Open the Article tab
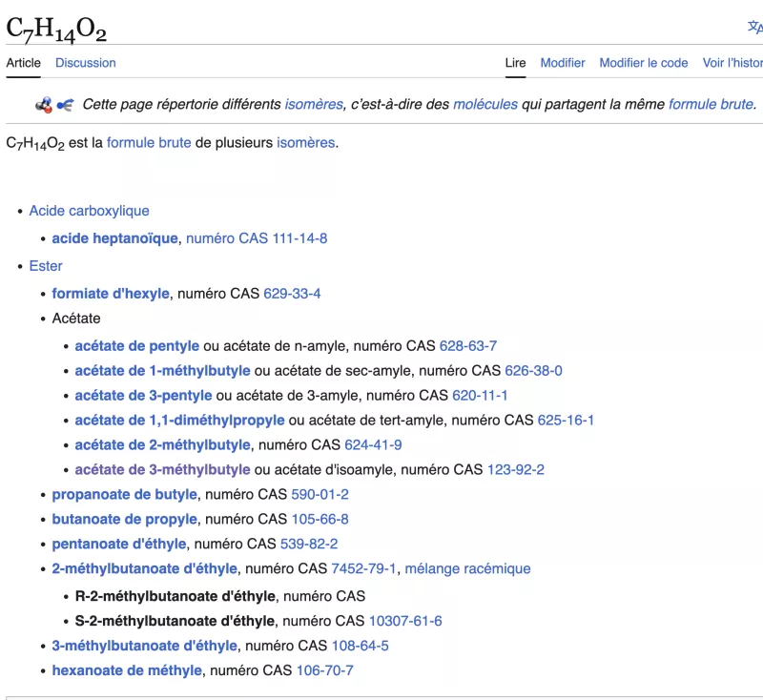Viewport: 763px width, 700px height. tap(24, 63)
